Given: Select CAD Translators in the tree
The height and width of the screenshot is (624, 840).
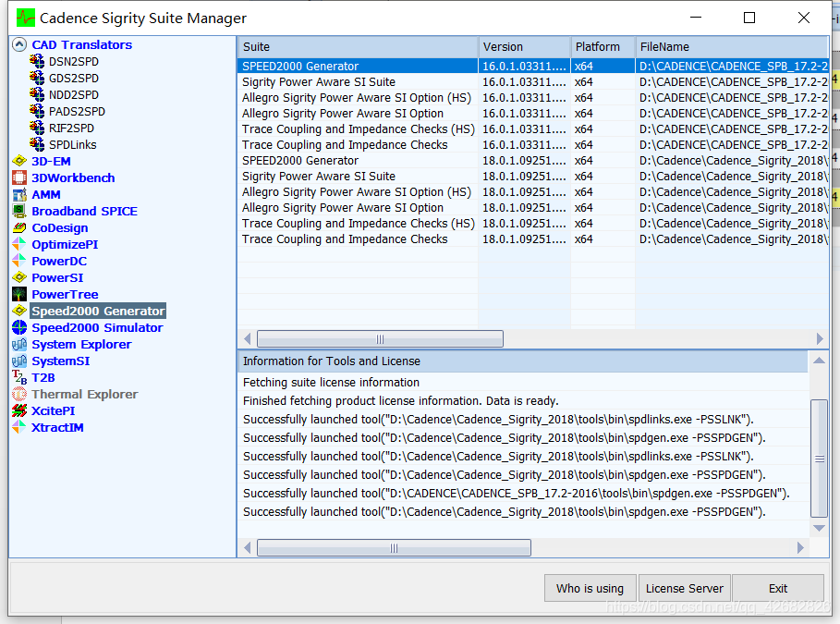Looking at the screenshot, I should coord(81,44).
